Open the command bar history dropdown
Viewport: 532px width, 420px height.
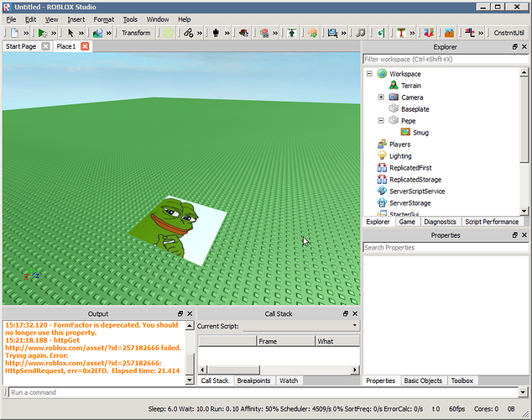coord(523,392)
